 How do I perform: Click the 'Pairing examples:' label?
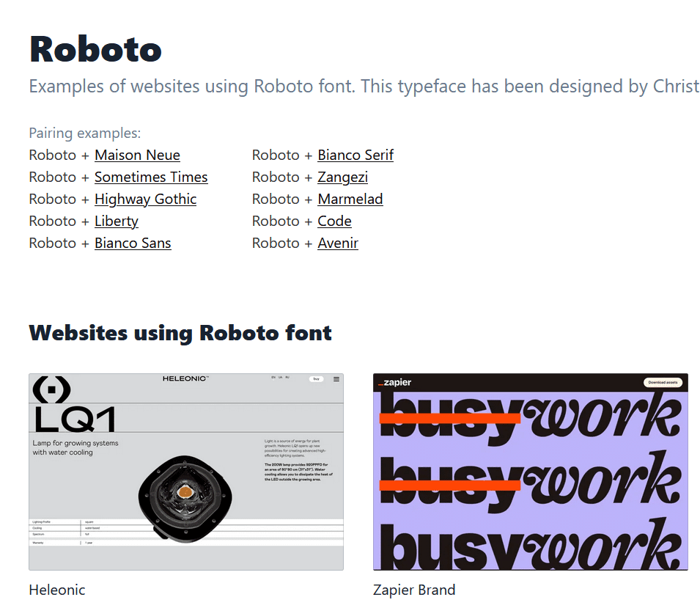pos(85,133)
